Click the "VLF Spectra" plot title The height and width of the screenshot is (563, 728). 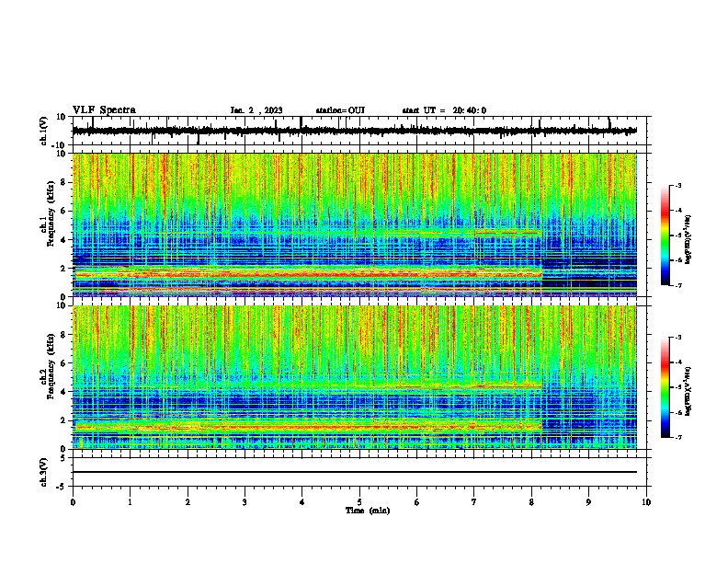pos(104,110)
